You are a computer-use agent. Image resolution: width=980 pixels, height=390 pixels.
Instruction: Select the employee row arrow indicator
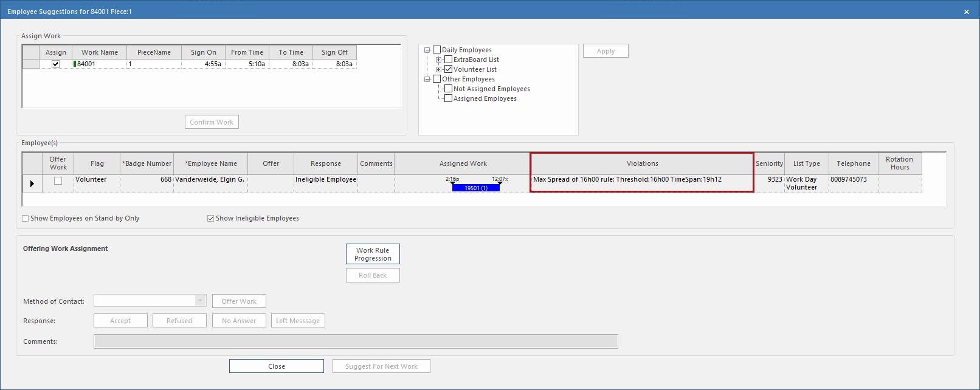tap(32, 183)
